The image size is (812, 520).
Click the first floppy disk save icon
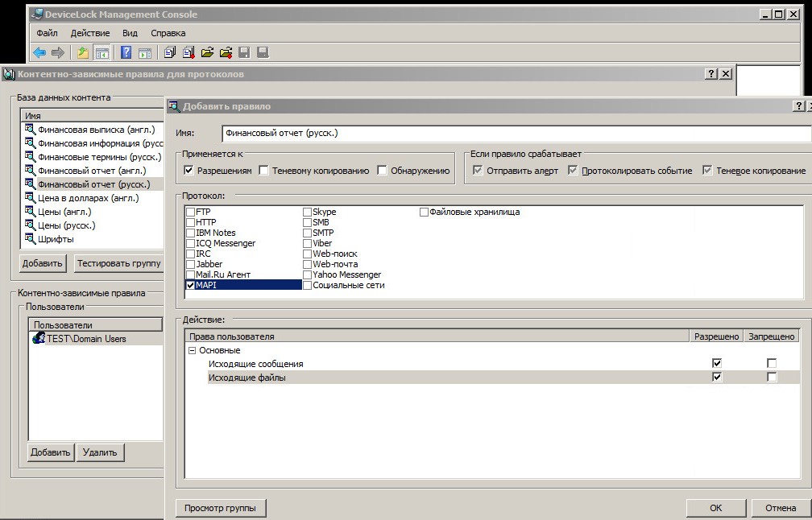[244, 53]
